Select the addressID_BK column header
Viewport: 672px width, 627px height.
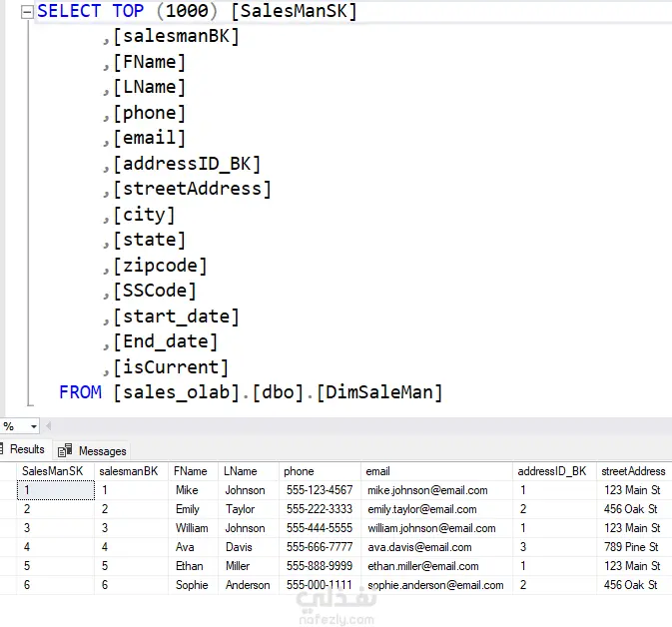tap(554, 471)
